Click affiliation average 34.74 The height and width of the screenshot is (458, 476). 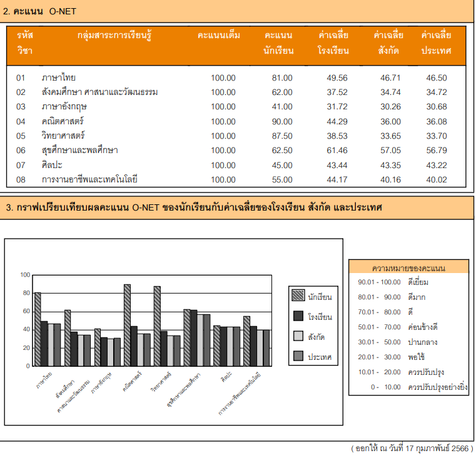click(390, 92)
